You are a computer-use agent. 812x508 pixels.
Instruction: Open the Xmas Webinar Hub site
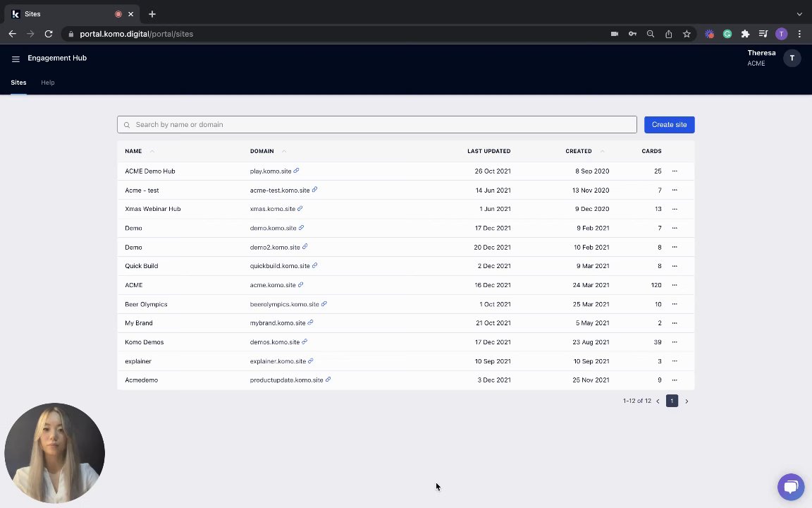(153, 209)
